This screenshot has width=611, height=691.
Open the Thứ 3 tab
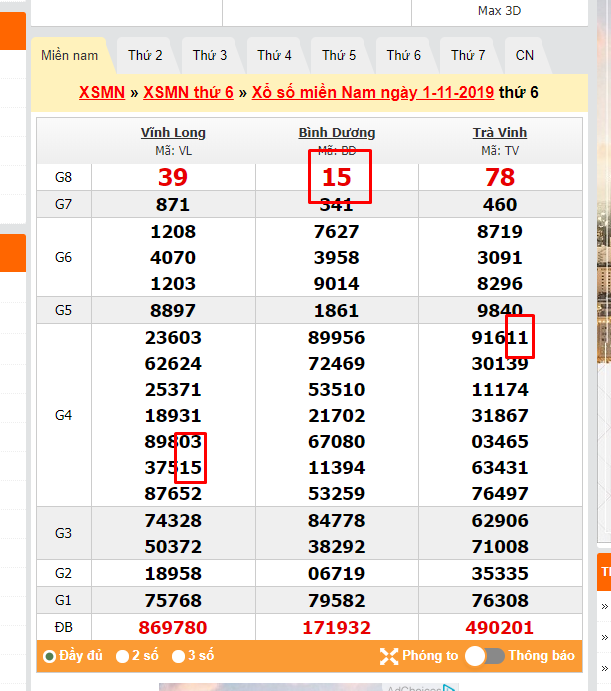tap(210, 56)
